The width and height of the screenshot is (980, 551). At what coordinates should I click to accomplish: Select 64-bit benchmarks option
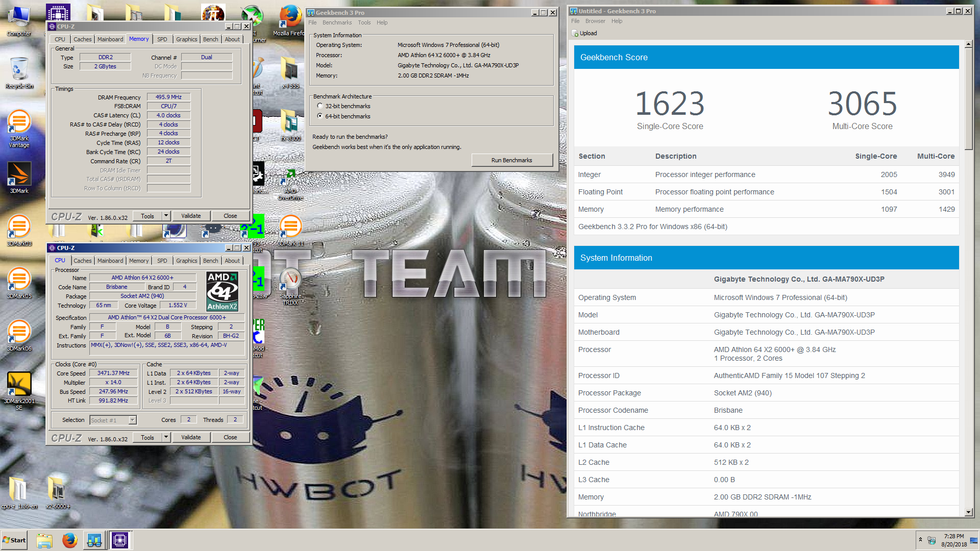[x=320, y=116]
